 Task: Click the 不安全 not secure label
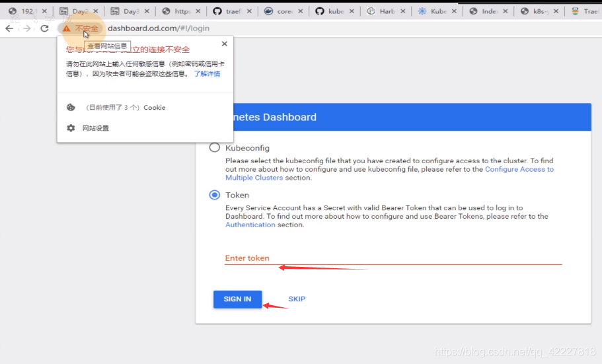[x=87, y=28]
